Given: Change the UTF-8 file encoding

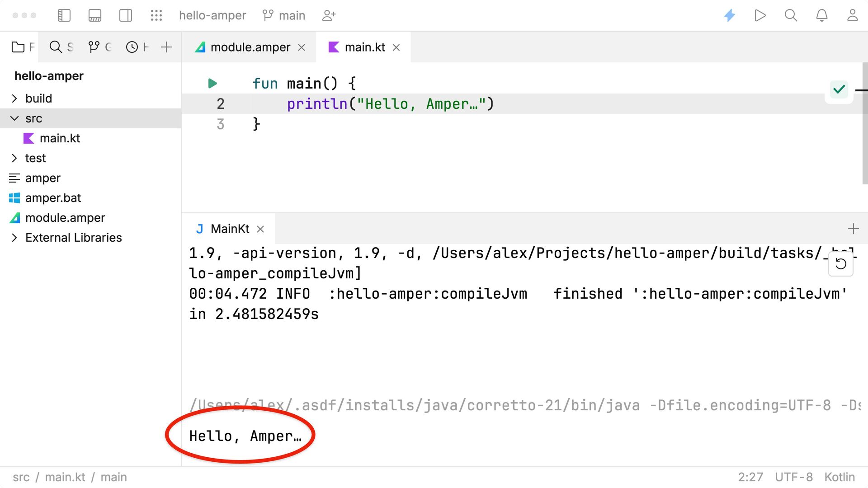Looking at the screenshot, I should pyautogui.click(x=794, y=477).
